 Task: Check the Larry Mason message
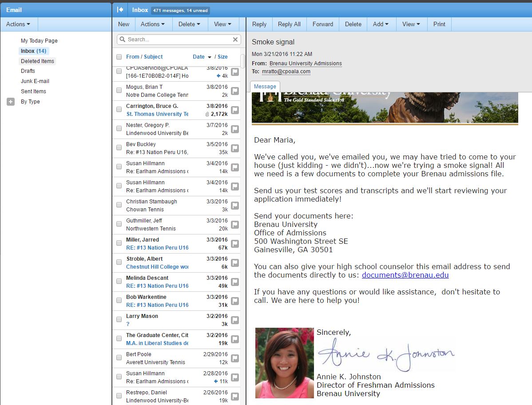pos(119,319)
